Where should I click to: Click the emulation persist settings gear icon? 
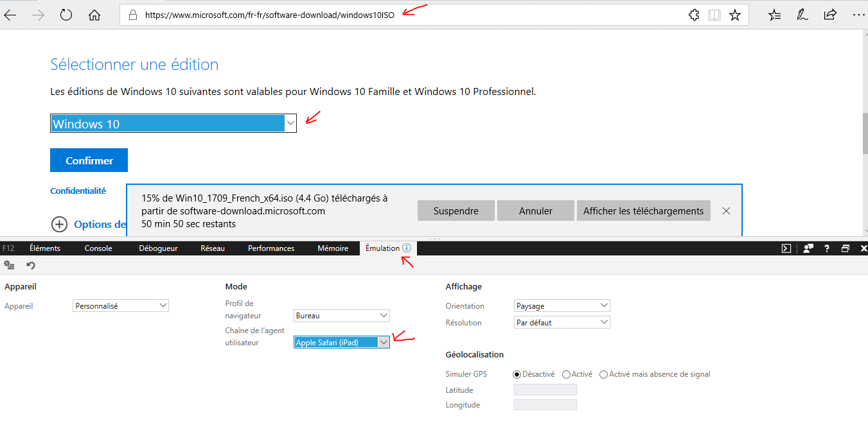click(x=9, y=264)
